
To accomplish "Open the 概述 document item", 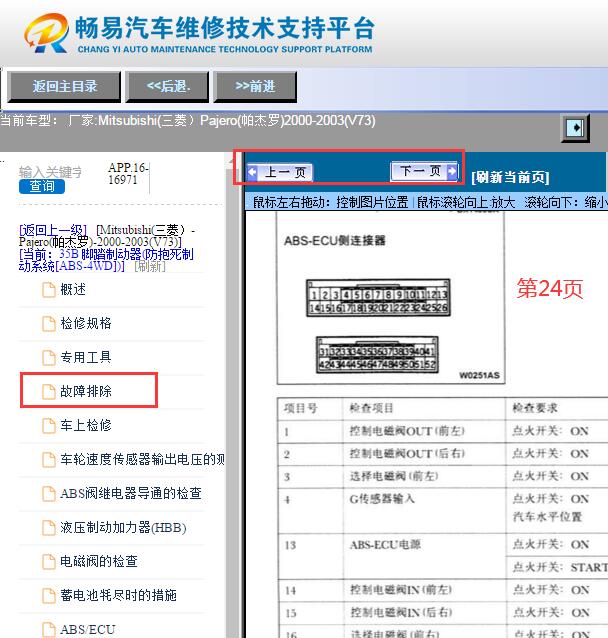I will pos(73,290).
